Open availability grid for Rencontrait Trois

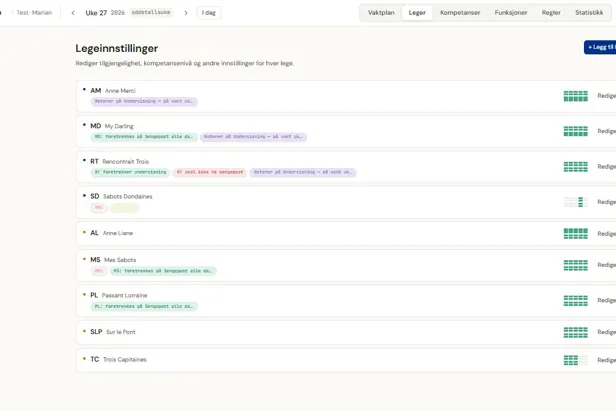pos(576,167)
